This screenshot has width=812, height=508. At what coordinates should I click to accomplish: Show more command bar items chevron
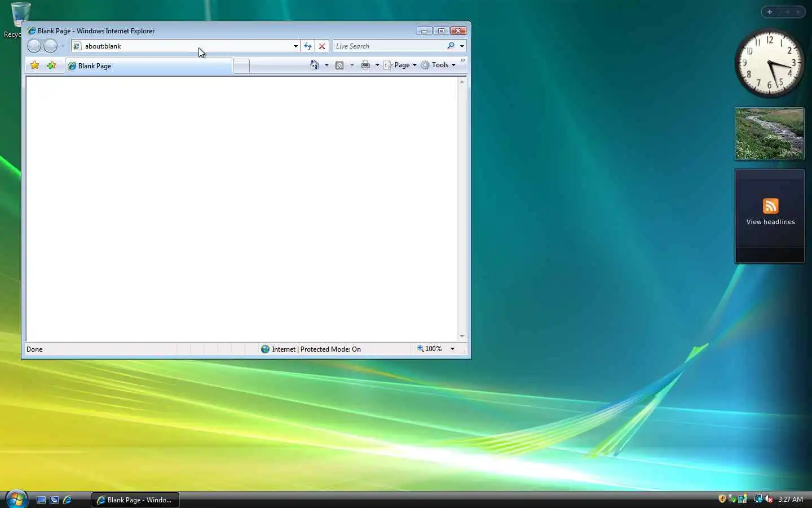point(463,60)
